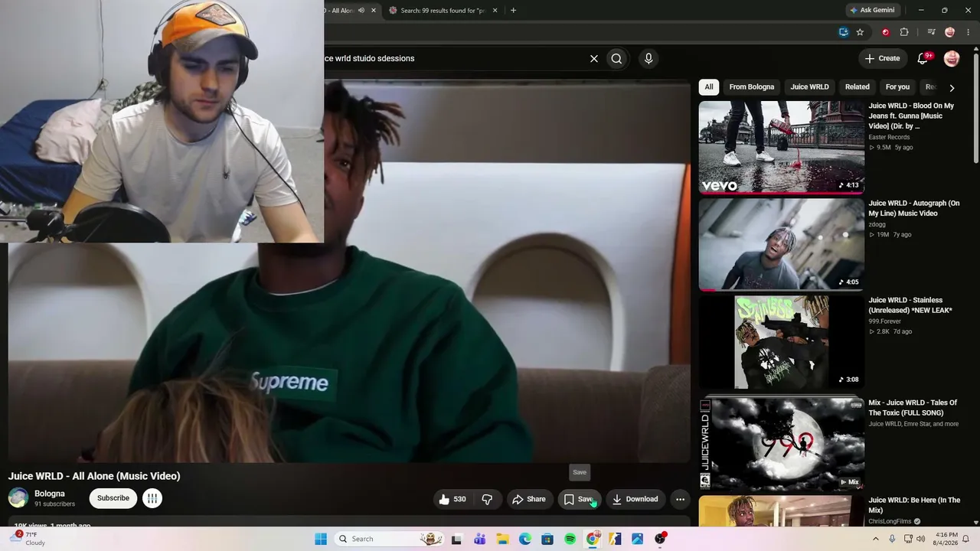Open OBS Studio from taskbar

pyautogui.click(x=660, y=539)
